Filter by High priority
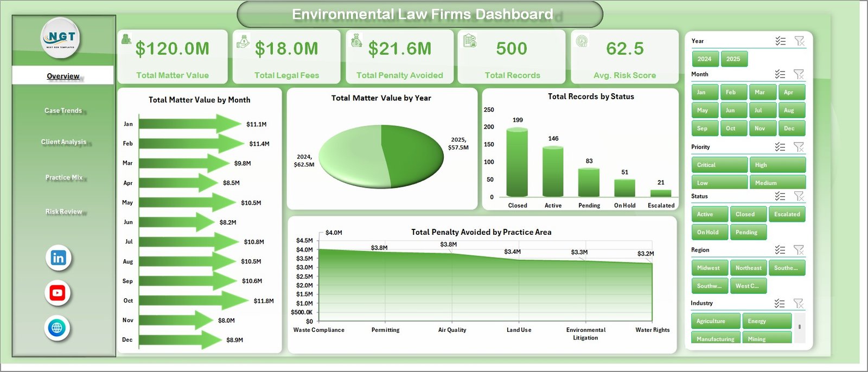The image size is (868, 372). coord(777,165)
